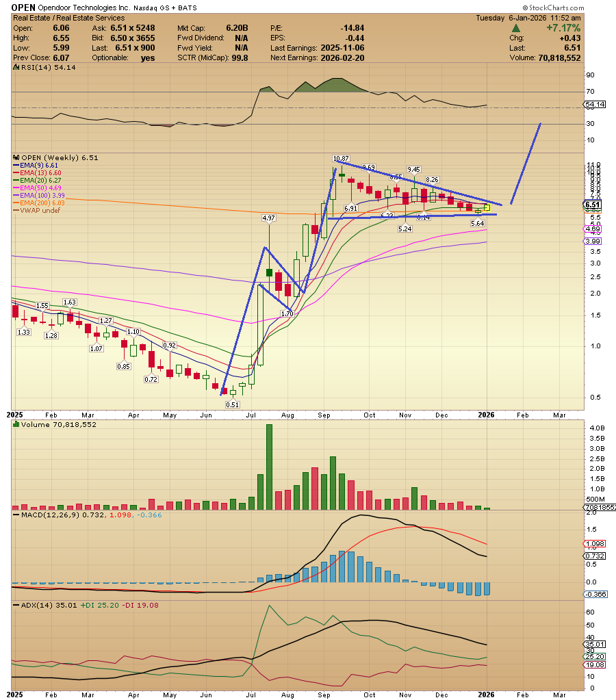
Task: Click the 9.45 price annotation
Action: pyautogui.click(x=413, y=169)
